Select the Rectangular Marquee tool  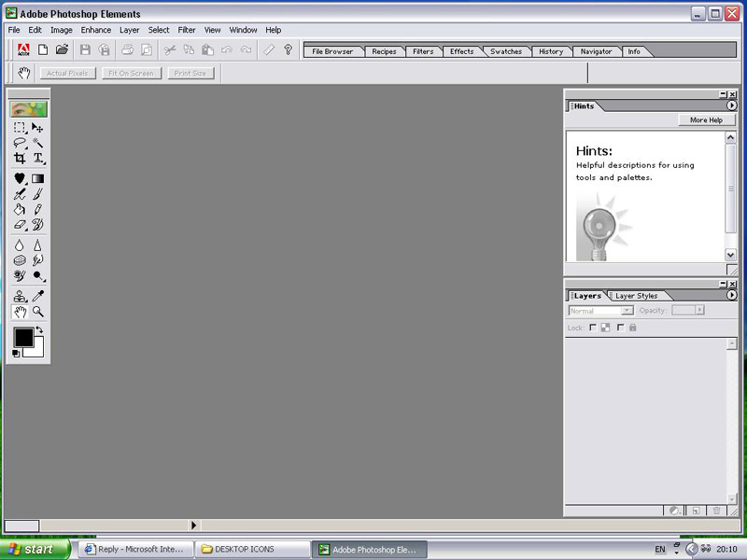point(20,128)
